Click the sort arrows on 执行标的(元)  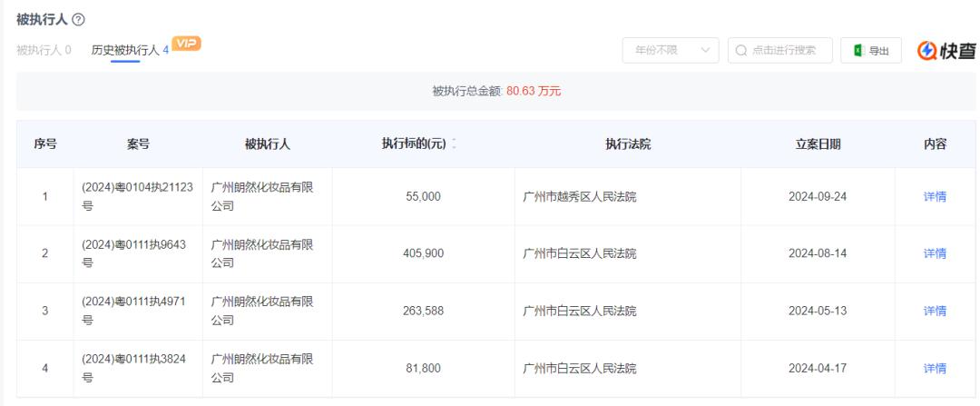(454, 144)
